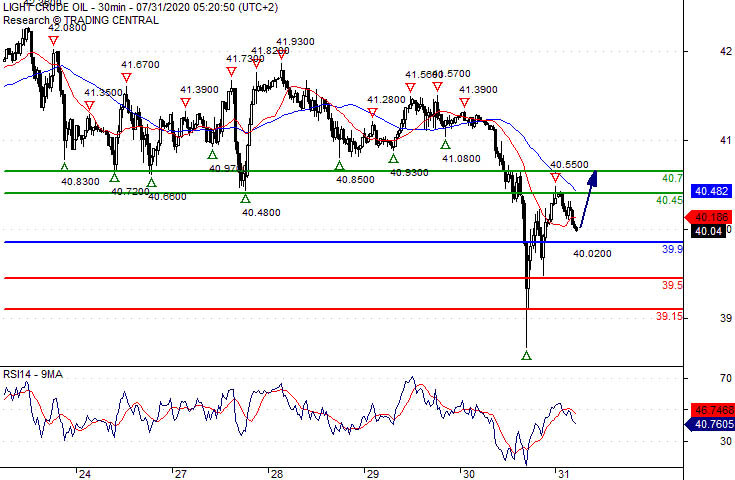This screenshot has width=735, height=480.
Task: Click the red triangle marker under 41.7300
Action: click(231, 72)
